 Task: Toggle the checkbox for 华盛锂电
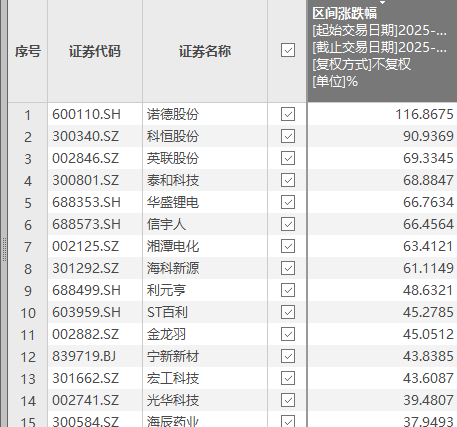point(288,202)
